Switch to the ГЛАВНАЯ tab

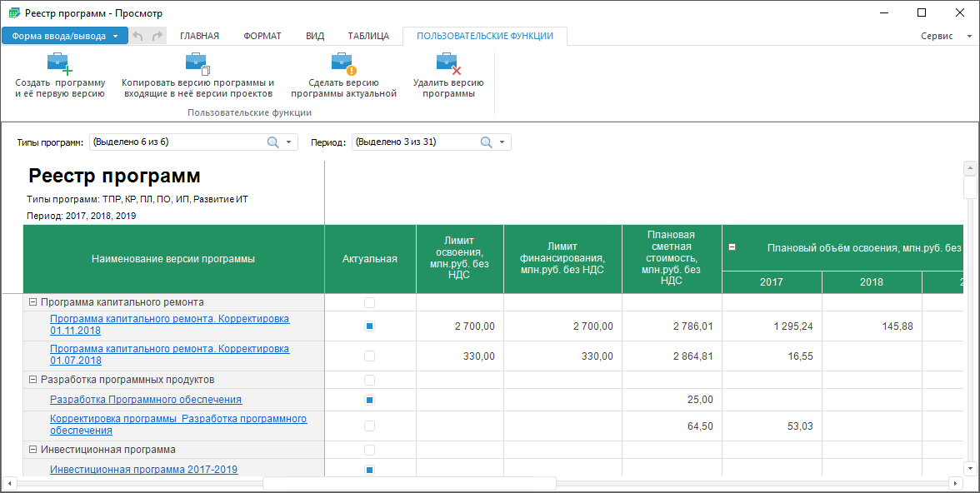point(199,36)
